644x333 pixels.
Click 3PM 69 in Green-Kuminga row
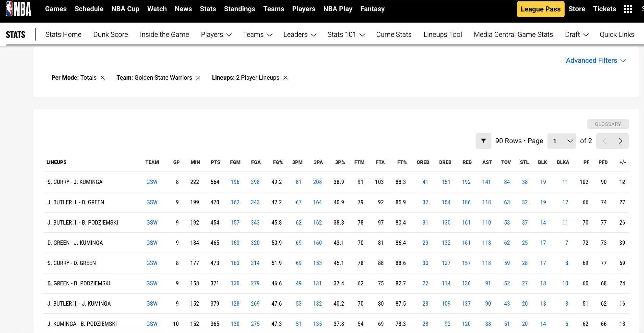point(299,243)
